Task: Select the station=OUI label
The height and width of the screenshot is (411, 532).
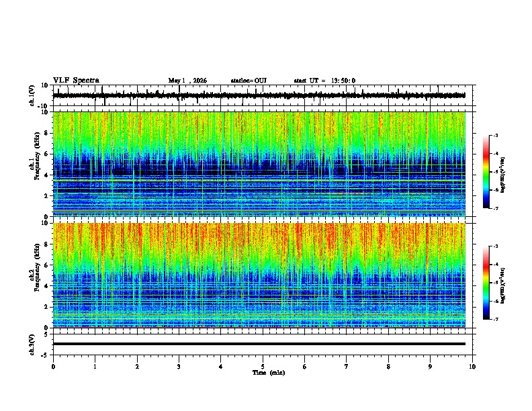Action: [x=249, y=81]
